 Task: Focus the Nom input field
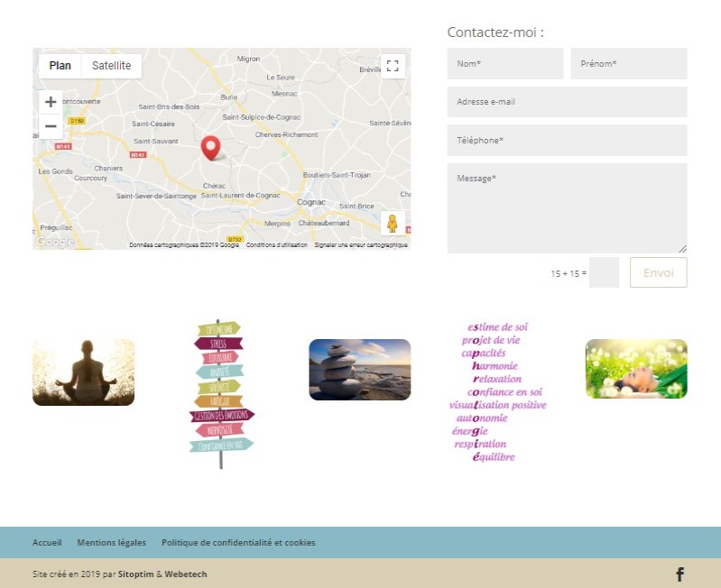pyautogui.click(x=504, y=64)
